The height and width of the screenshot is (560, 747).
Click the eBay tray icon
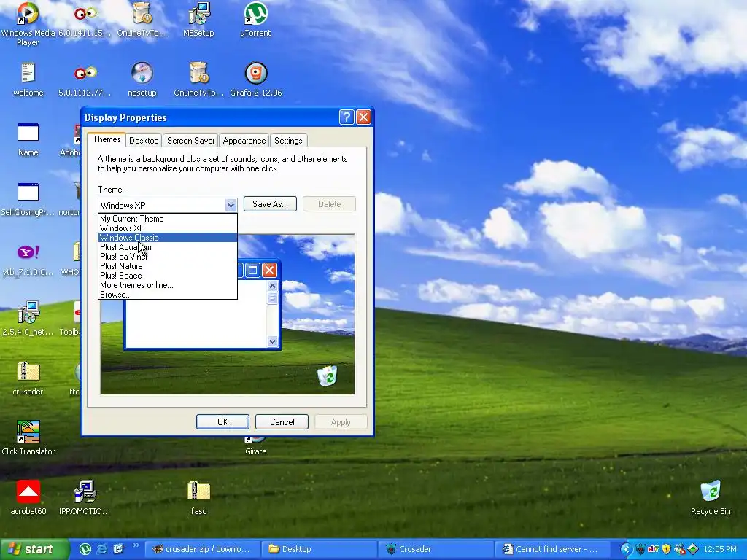tap(653, 549)
